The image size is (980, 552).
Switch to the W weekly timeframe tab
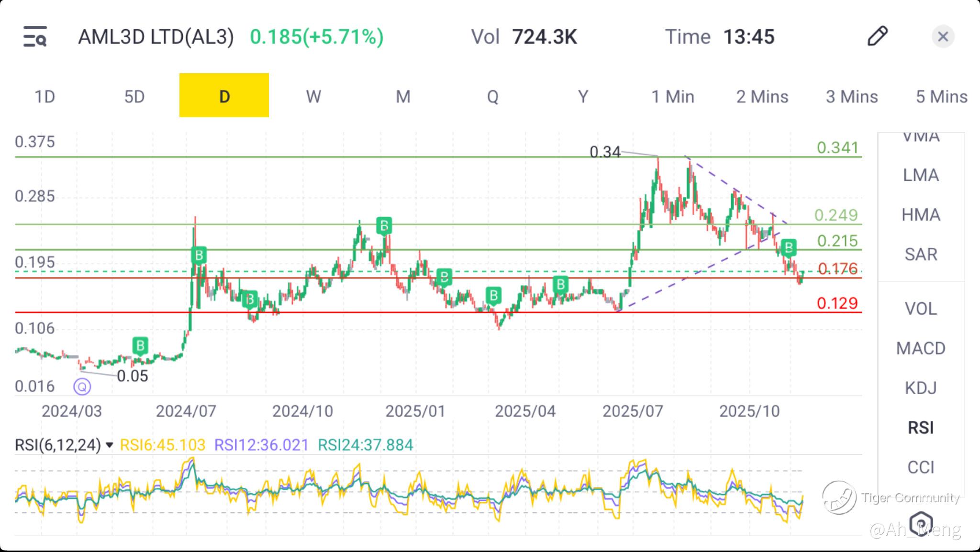click(313, 97)
